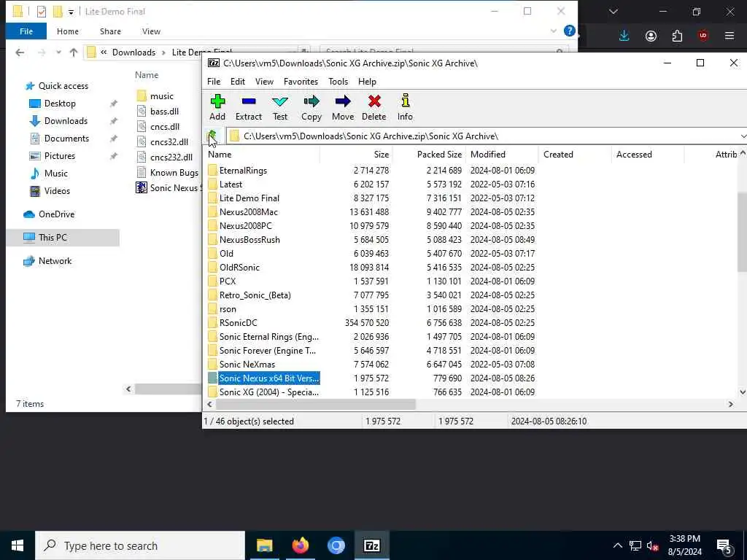Open Firefox account icon

[x=651, y=36]
